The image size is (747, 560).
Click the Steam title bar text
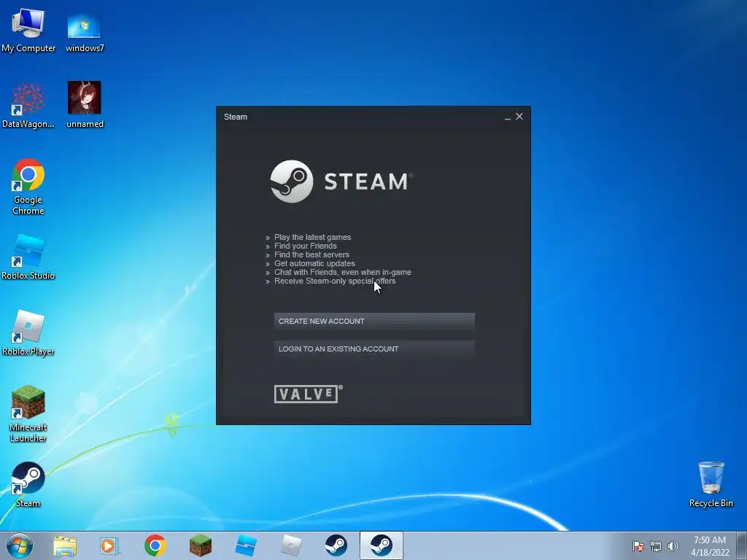tap(236, 117)
